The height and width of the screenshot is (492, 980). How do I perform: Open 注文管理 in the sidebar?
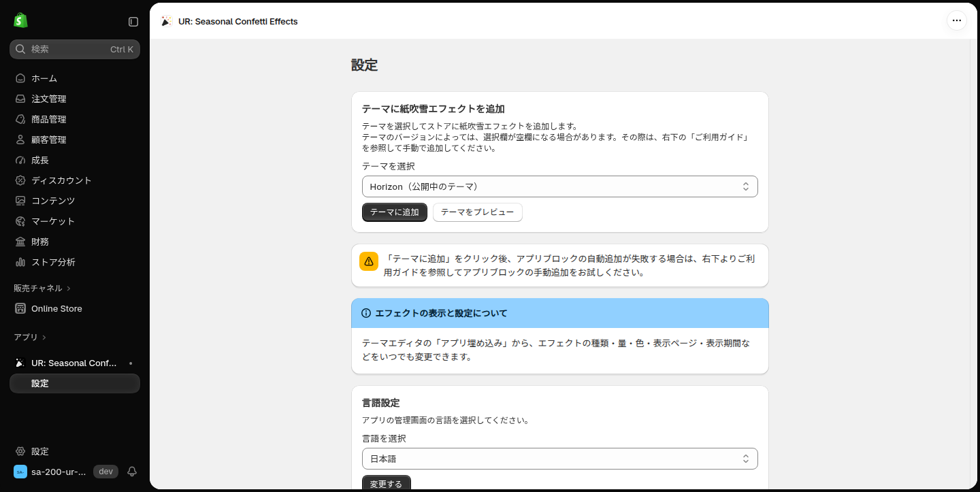[x=75, y=99]
